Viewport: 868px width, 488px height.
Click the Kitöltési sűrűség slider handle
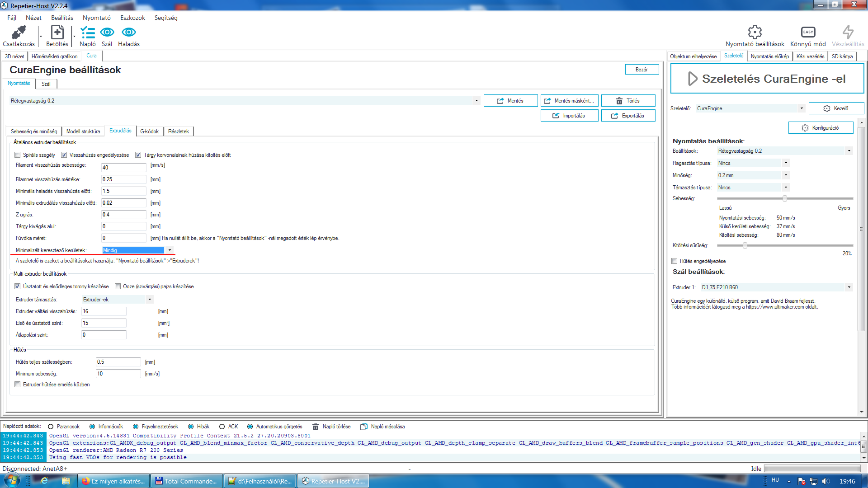(745, 245)
